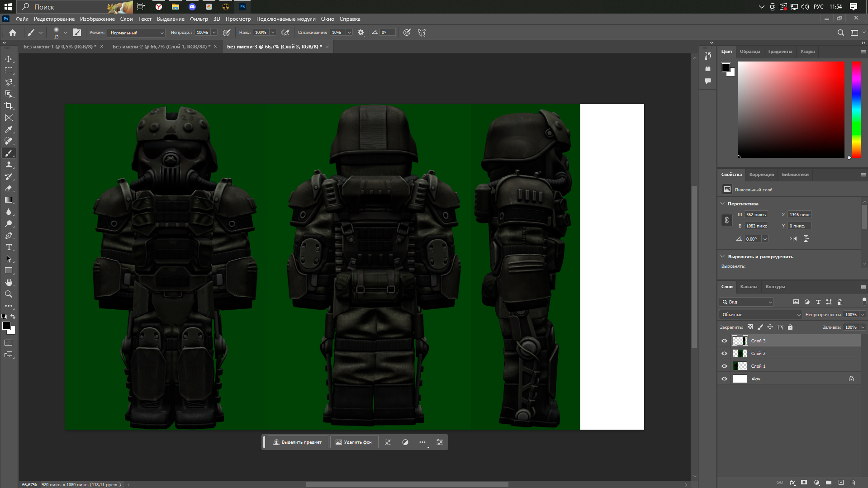
Task: Open the Режим blend mode dropdown
Action: pyautogui.click(x=136, y=33)
